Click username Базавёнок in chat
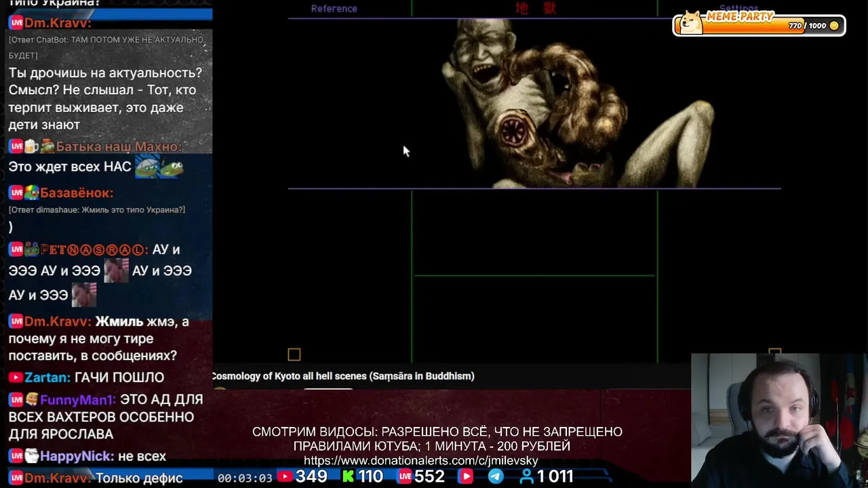The image size is (868, 488). (x=76, y=193)
